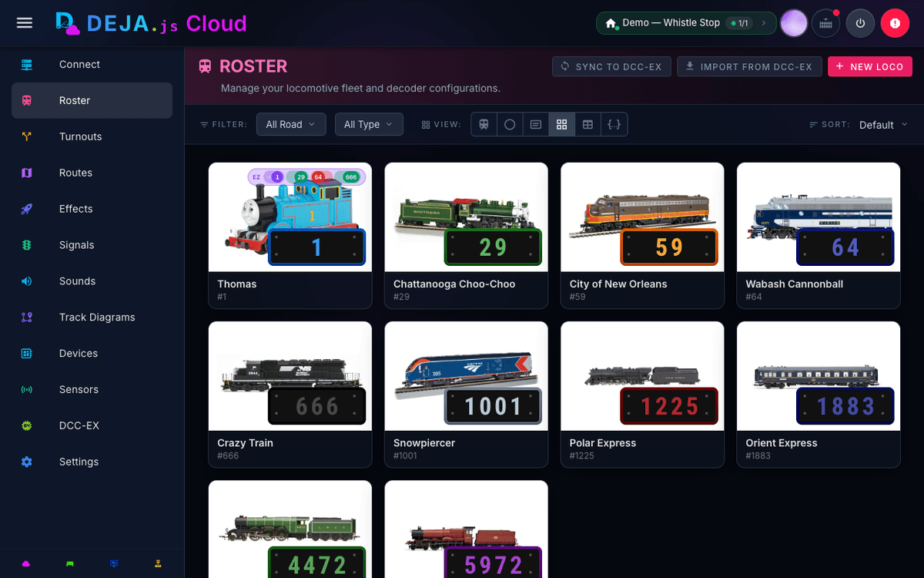
Task: Click the '#1883' address text
Action: (758, 455)
